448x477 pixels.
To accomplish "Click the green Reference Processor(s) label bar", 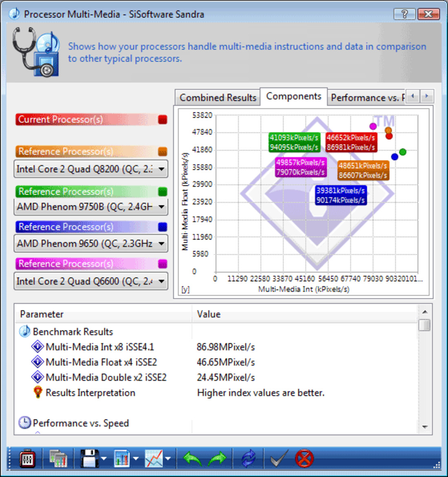I will click(87, 192).
